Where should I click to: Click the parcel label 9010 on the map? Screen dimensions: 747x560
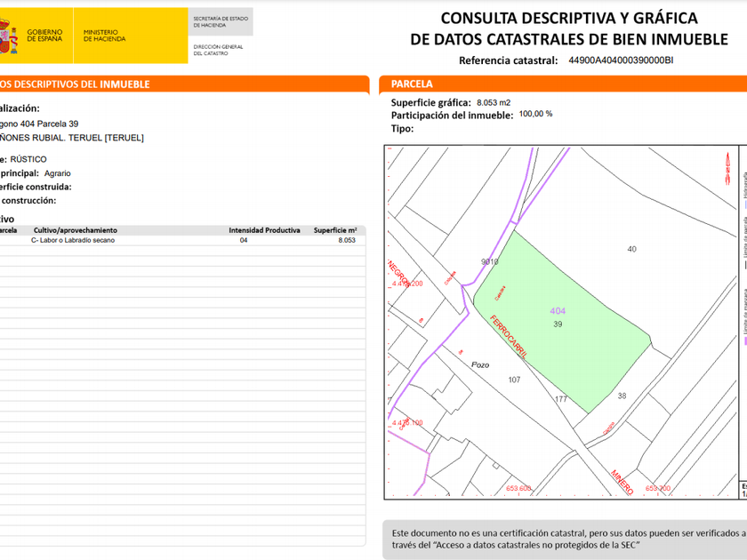pos(489,261)
